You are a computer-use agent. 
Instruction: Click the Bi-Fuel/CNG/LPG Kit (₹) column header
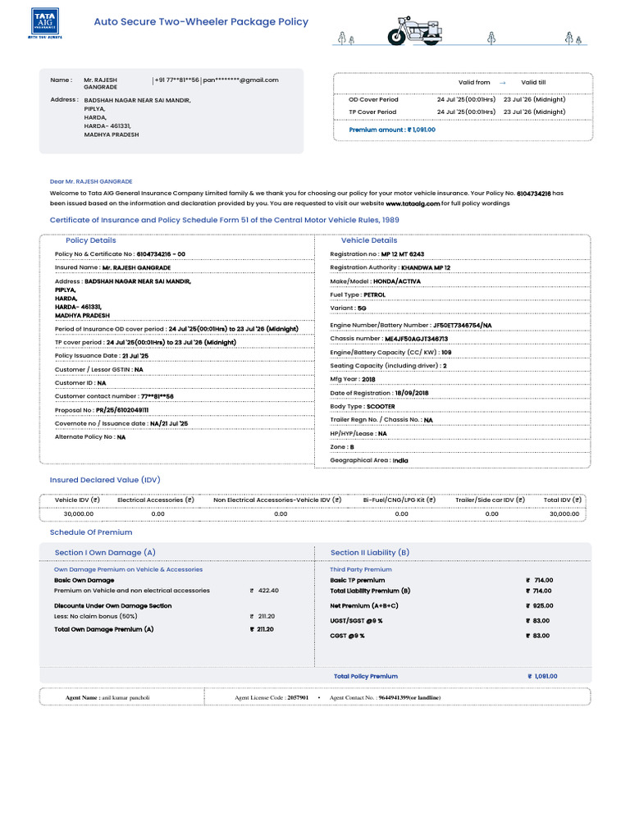point(399,500)
